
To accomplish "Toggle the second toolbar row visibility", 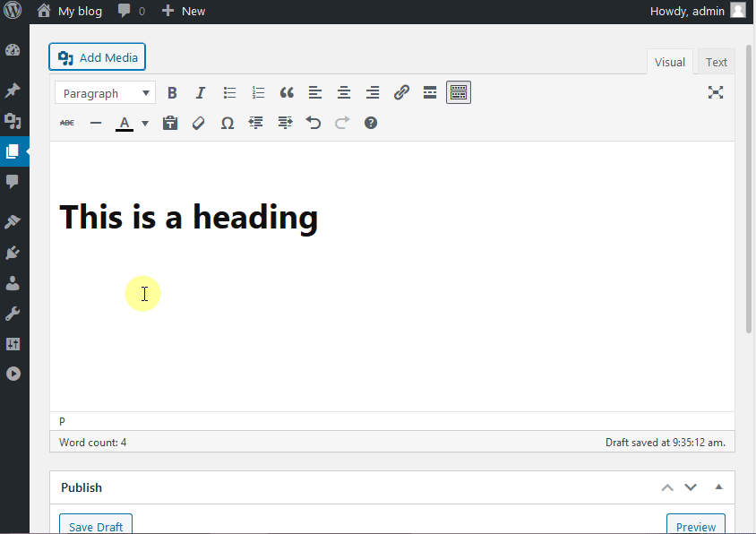I will point(458,92).
